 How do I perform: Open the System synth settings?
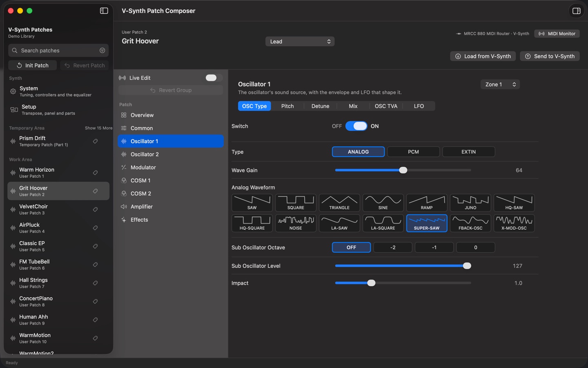[x=58, y=91]
